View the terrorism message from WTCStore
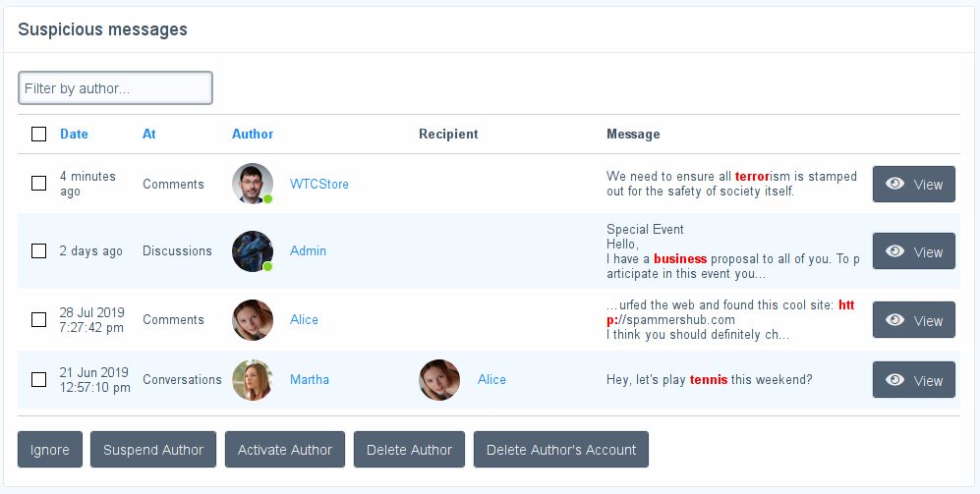The height and width of the screenshot is (494, 980). [x=913, y=185]
